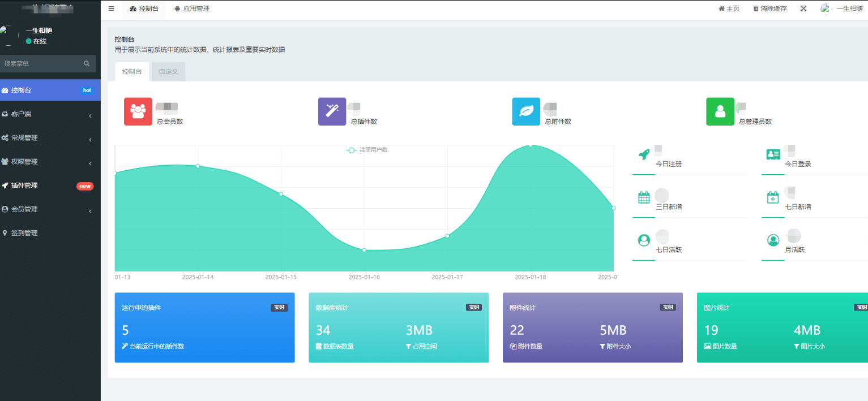Viewport: 868px width, 401px height.
Task: Select the 权限管理 sidebar entry
Action: [50, 162]
